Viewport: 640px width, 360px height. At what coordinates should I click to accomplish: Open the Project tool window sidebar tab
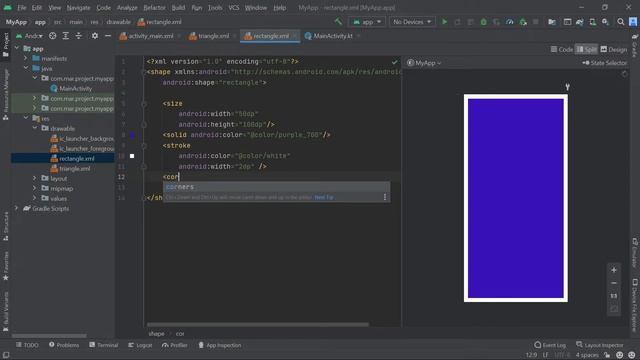pos(6,44)
